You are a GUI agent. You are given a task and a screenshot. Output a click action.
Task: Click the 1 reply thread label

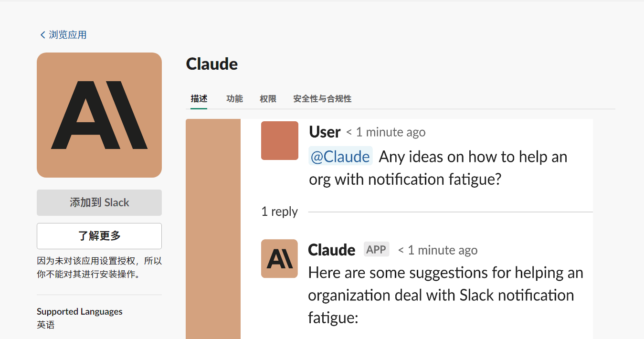click(279, 212)
